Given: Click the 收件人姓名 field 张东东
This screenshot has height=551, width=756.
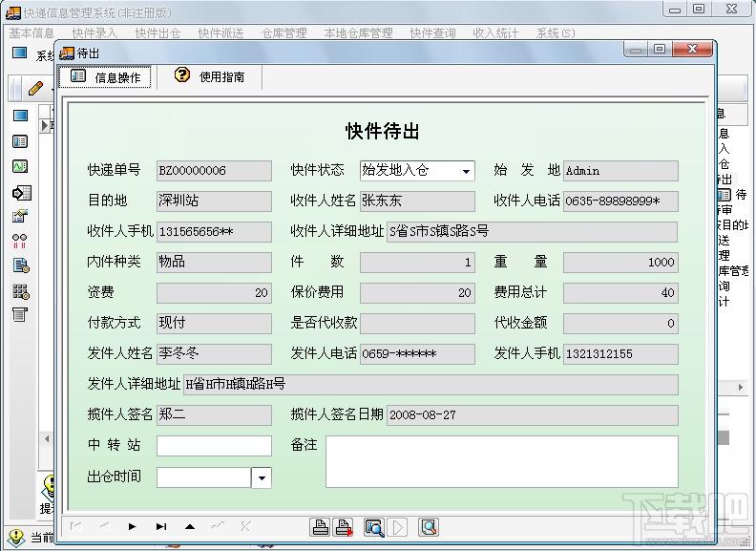Looking at the screenshot, I should click(x=417, y=201).
